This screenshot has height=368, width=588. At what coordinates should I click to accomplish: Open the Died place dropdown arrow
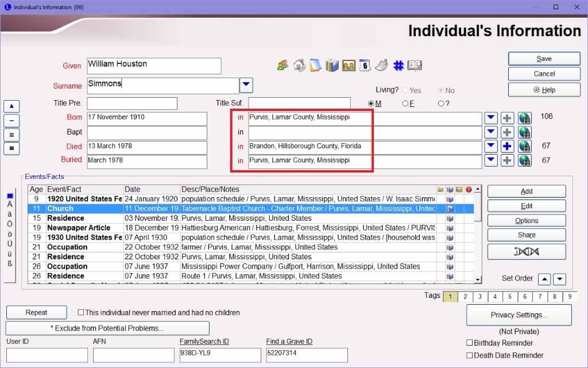click(491, 146)
